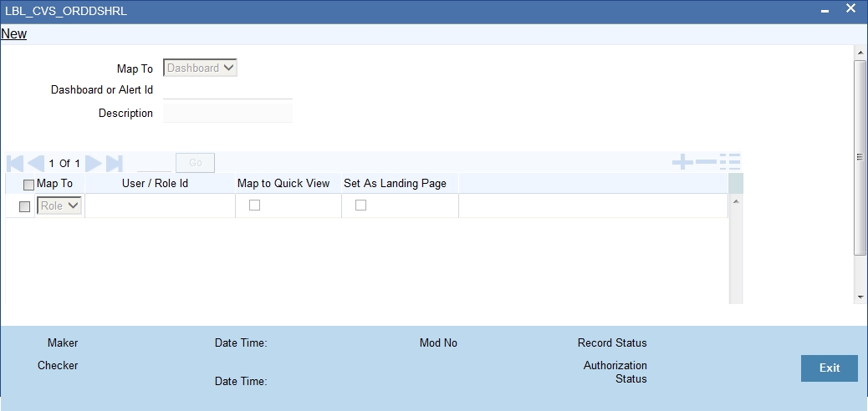Click the Go button
This screenshot has width=868, height=411.
196,163
